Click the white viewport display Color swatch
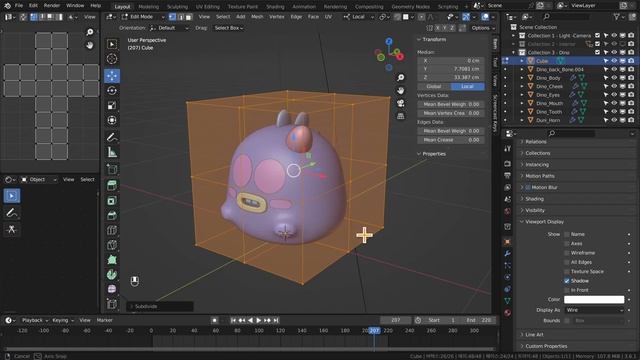The width and height of the screenshot is (640, 360). point(594,300)
